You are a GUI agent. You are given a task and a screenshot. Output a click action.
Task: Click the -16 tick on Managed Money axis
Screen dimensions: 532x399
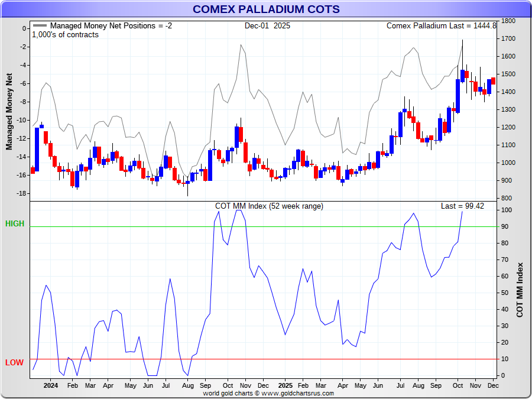click(x=21, y=175)
